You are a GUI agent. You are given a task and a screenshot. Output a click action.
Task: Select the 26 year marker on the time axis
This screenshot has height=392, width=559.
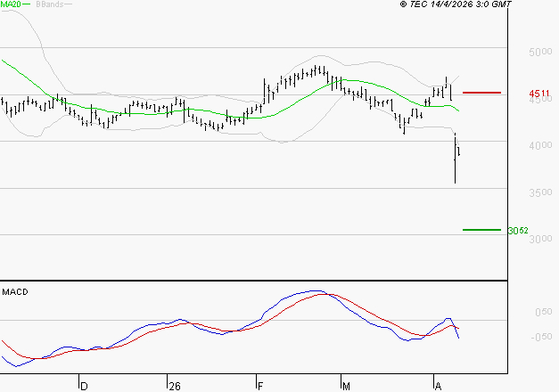[x=174, y=387]
